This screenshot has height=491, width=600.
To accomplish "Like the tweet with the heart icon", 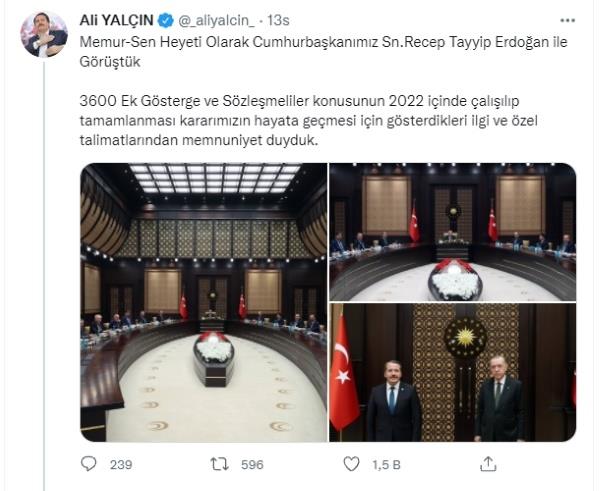I will [x=351, y=464].
